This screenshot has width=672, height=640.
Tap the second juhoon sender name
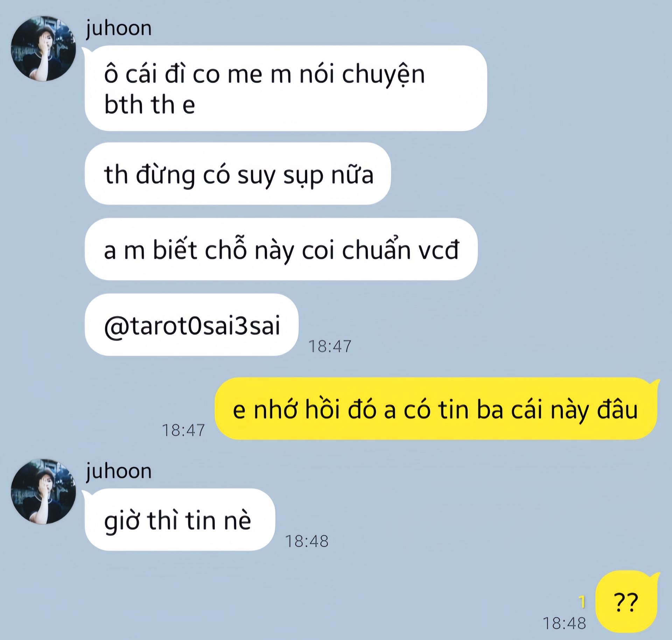119,471
